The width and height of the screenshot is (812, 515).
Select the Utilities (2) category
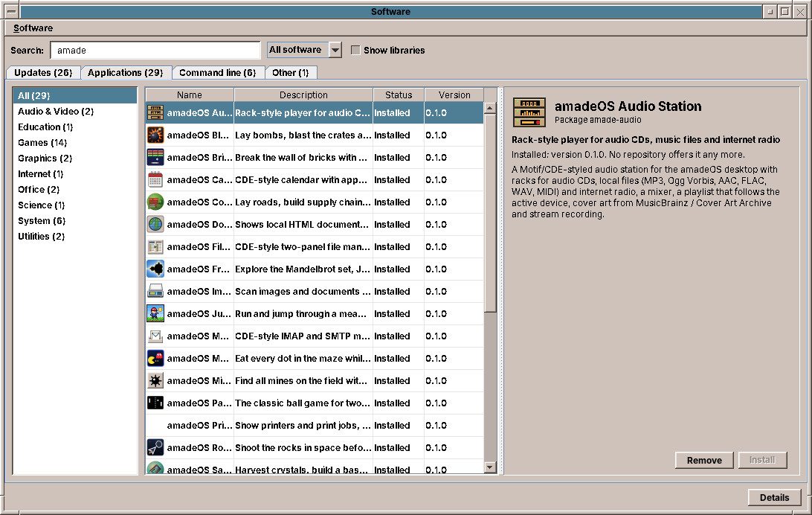75,236
